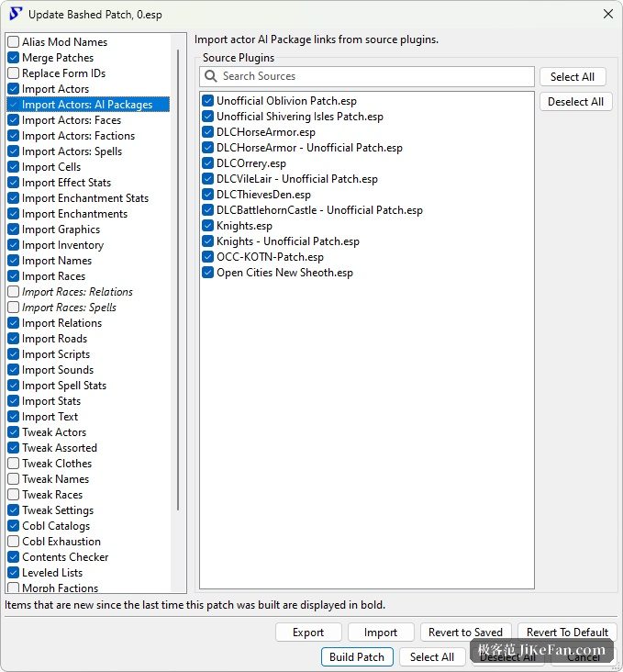Screen dimensions: 623x672
Task: Toggle the Import Actors: Faces checkbox
Action: (x=14, y=120)
